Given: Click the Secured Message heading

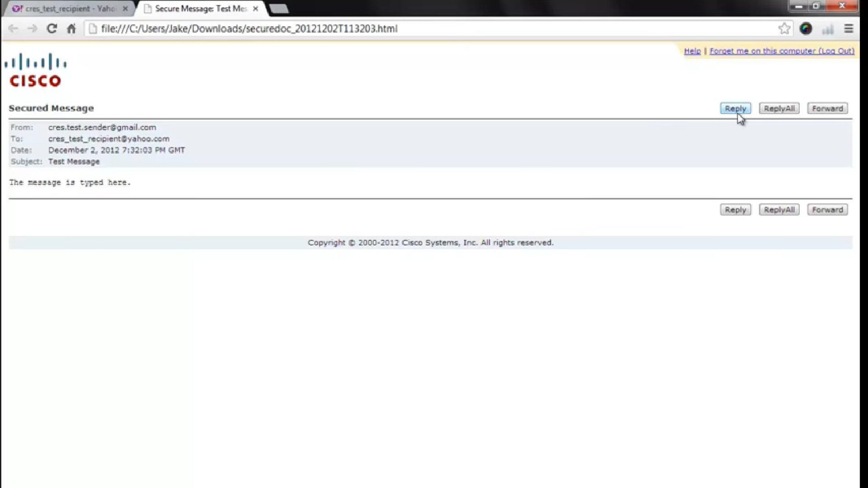Looking at the screenshot, I should coord(52,108).
